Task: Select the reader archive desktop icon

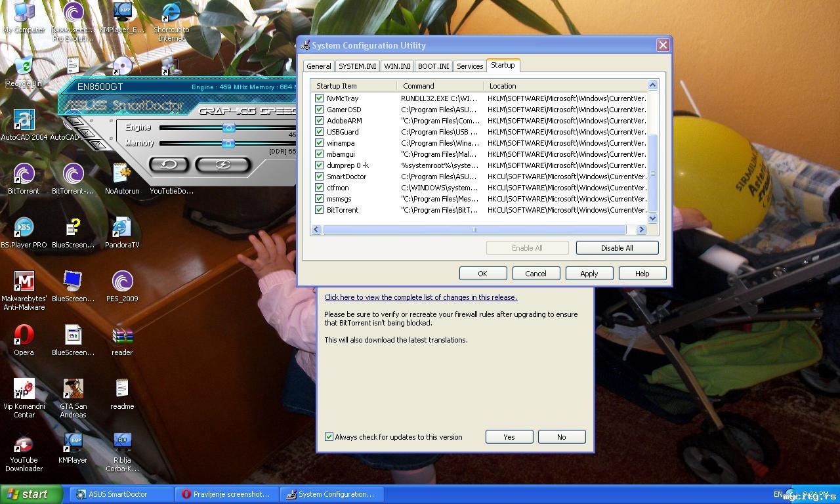Action: tap(122, 340)
